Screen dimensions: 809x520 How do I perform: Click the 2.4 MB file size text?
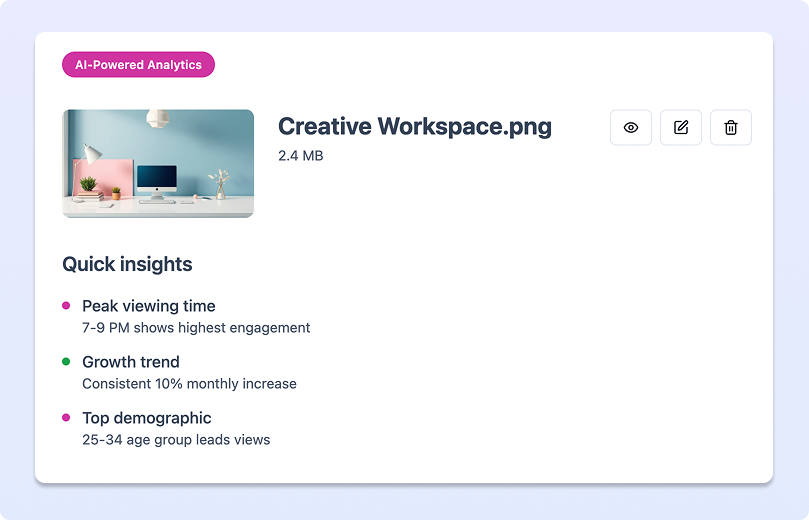(x=300, y=156)
